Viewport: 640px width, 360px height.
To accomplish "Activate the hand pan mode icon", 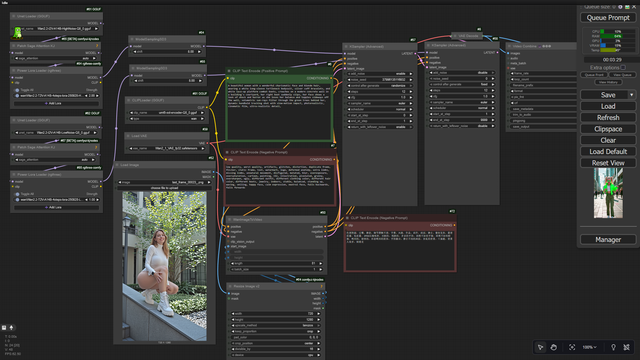I will point(553,347).
